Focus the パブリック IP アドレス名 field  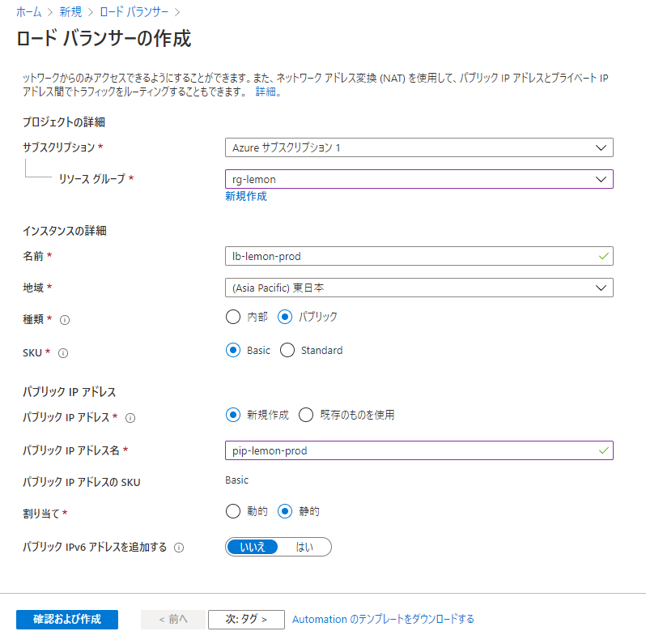[x=419, y=450]
